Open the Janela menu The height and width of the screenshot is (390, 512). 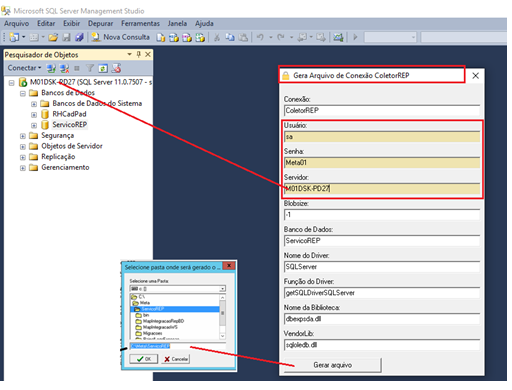click(177, 24)
